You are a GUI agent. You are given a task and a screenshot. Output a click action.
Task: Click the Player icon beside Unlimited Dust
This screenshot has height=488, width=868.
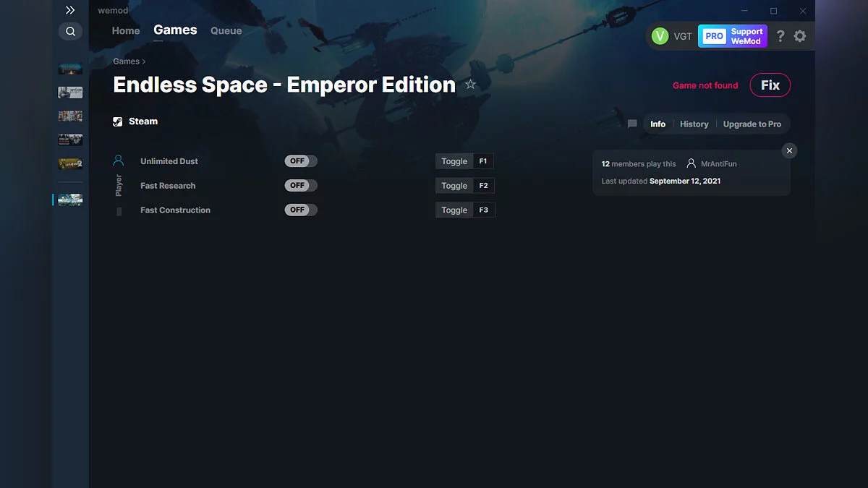coord(118,160)
